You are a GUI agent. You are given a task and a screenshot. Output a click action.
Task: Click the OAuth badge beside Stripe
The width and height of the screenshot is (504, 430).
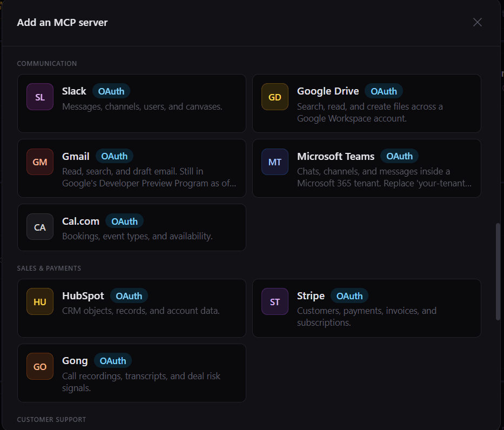(x=350, y=296)
